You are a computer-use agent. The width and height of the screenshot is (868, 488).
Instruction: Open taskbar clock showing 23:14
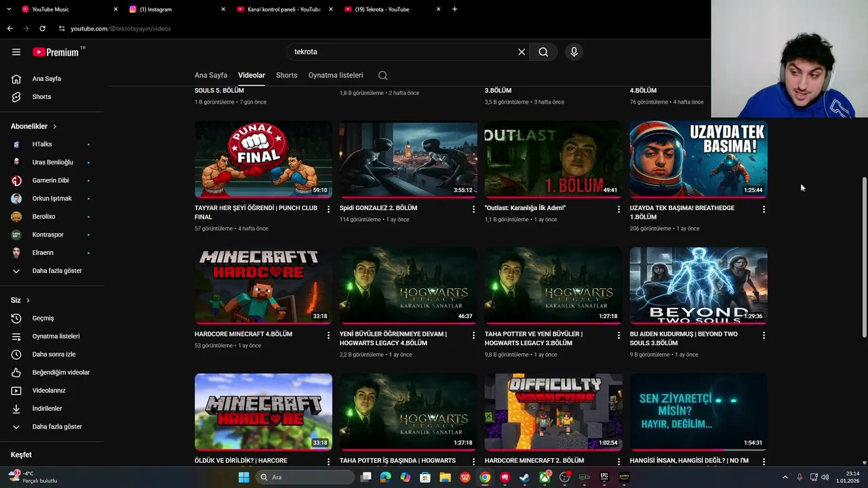coord(848,477)
